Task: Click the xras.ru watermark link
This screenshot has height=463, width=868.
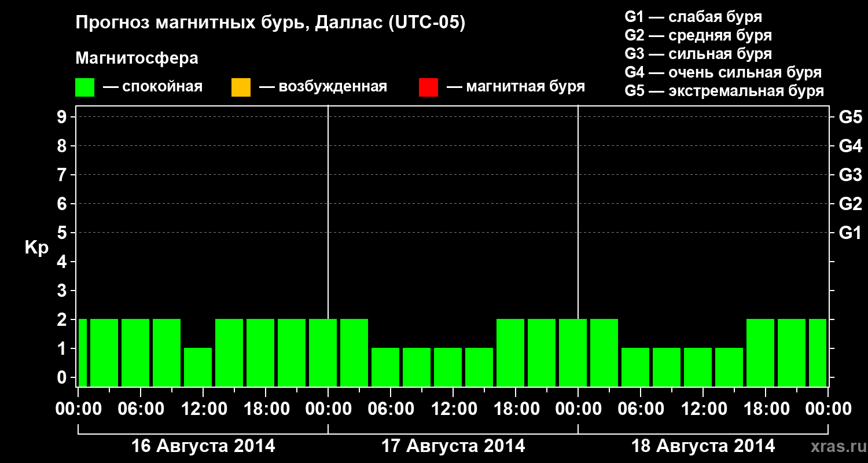Action: pyautogui.click(x=835, y=446)
